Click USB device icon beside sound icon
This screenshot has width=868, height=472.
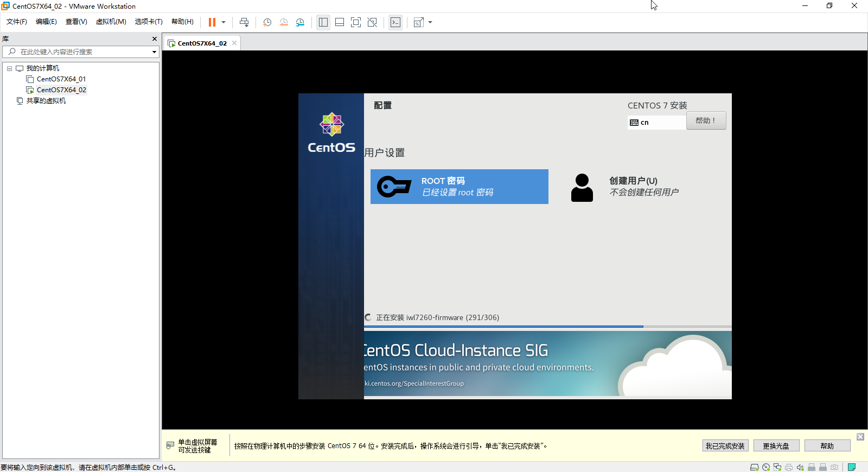coord(812,467)
